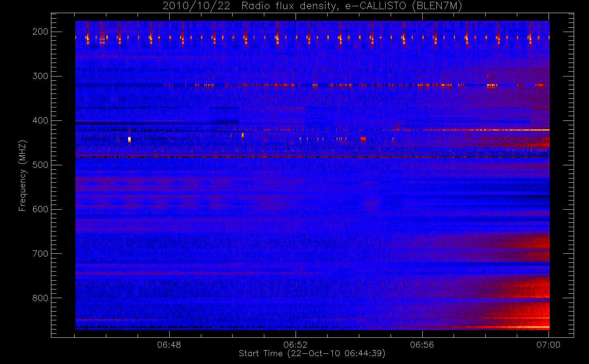Select the 200 frequency tick label
Screen dimensions: 589x364
coord(40,32)
